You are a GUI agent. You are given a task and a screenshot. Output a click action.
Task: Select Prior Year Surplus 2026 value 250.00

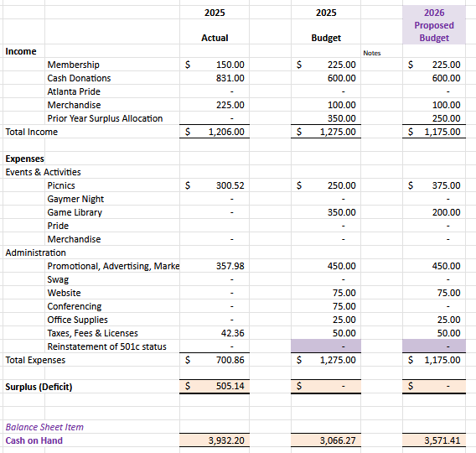click(446, 118)
